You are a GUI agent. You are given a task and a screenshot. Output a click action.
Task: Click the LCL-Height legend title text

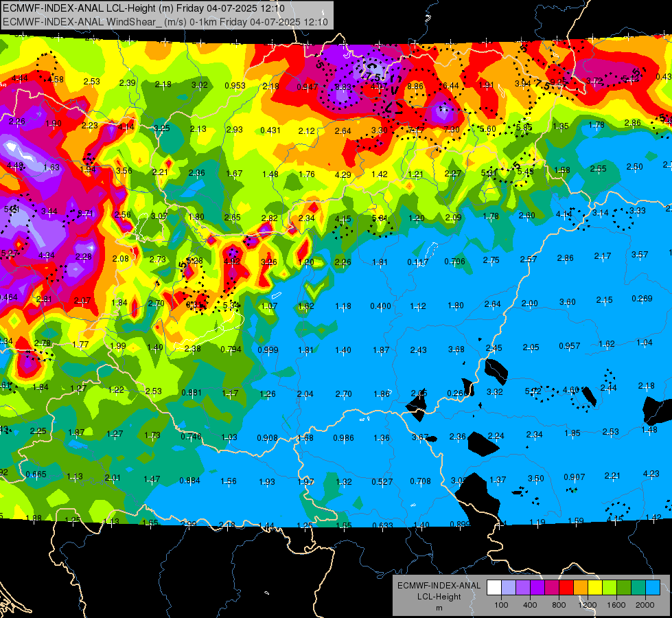439,597
